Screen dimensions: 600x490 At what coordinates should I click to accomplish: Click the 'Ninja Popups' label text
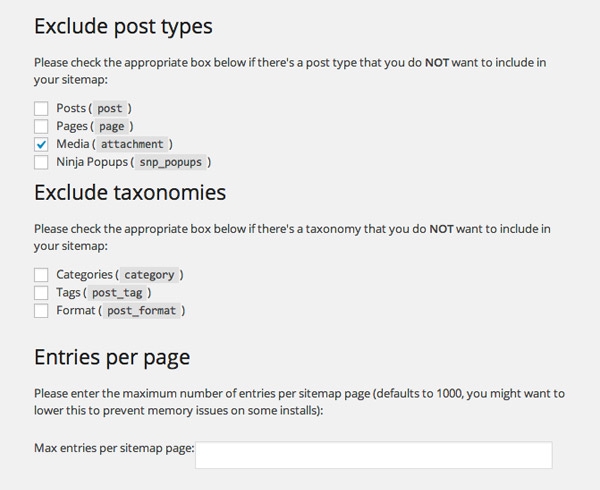pos(90,162)
